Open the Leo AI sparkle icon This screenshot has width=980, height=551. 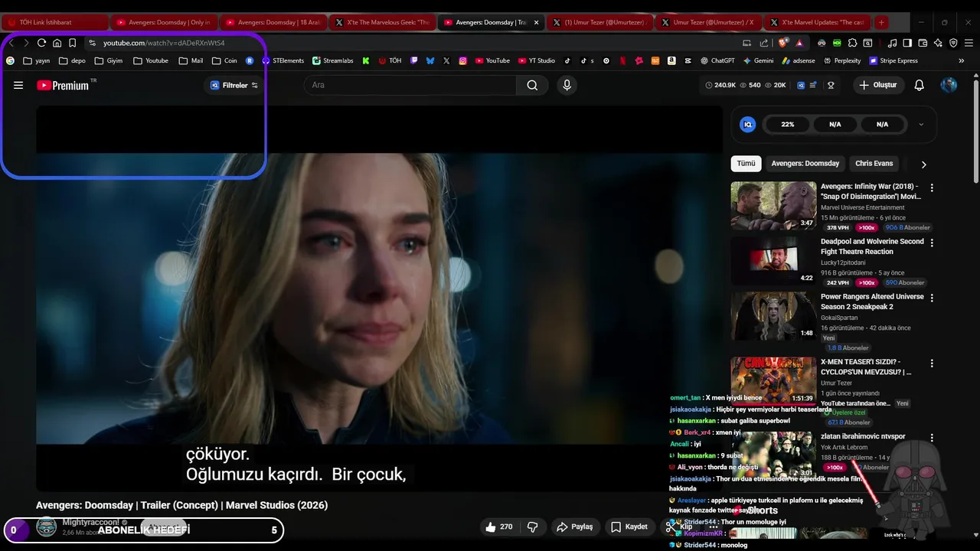pos(938,43)
